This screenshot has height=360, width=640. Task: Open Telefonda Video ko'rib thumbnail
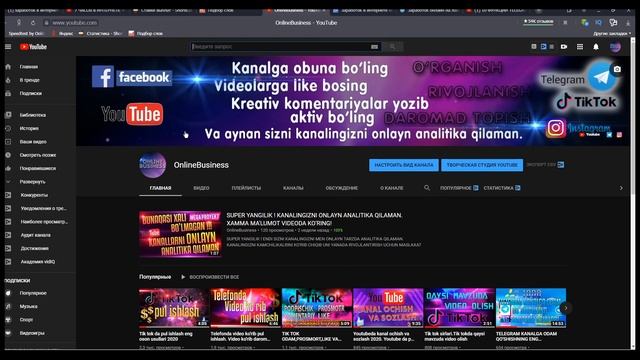245,308
